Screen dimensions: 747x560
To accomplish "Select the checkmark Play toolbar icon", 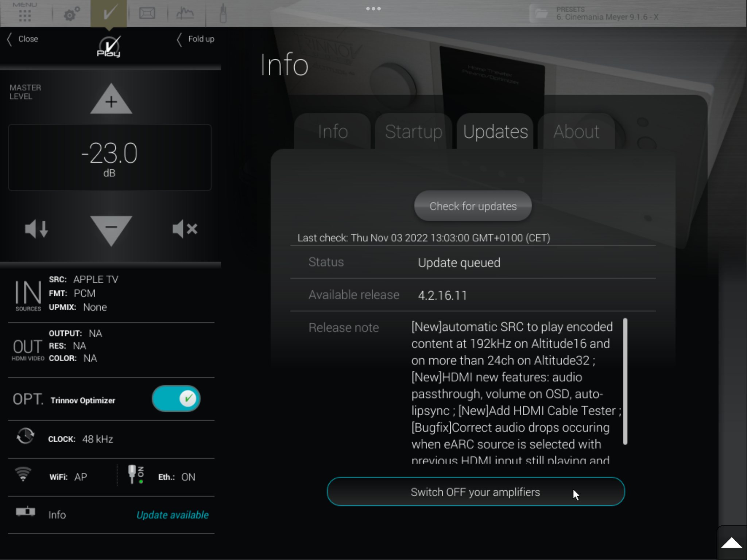I will (x=109, y=13).
